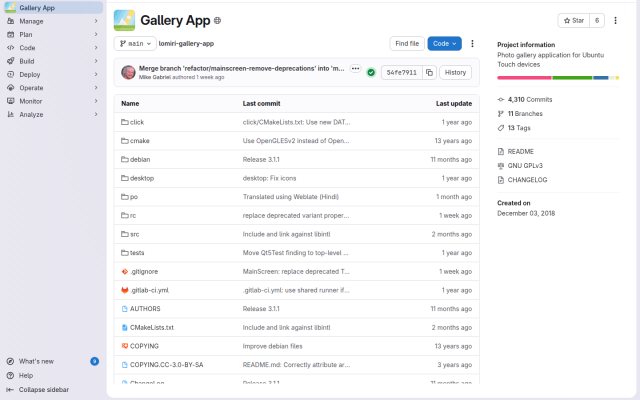Open the Code dropdown button
The image size is (640, 400).
tap(444, 44)
